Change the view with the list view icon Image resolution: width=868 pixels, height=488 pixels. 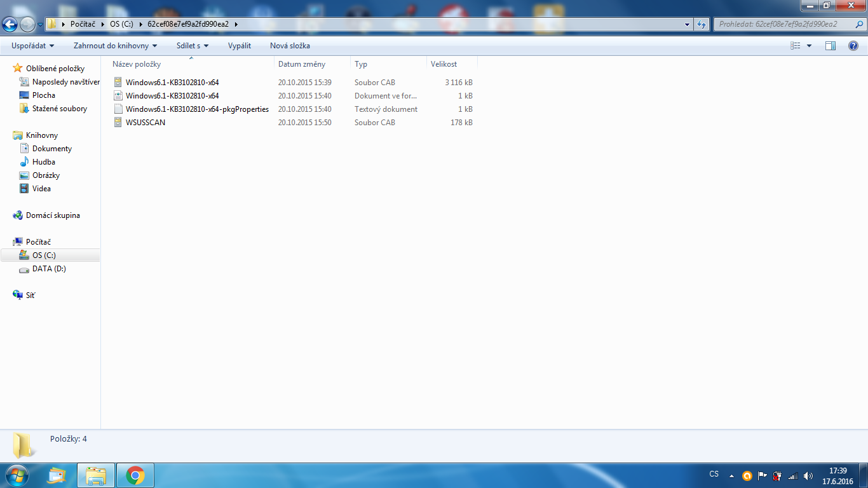click(x=795, y=46)
